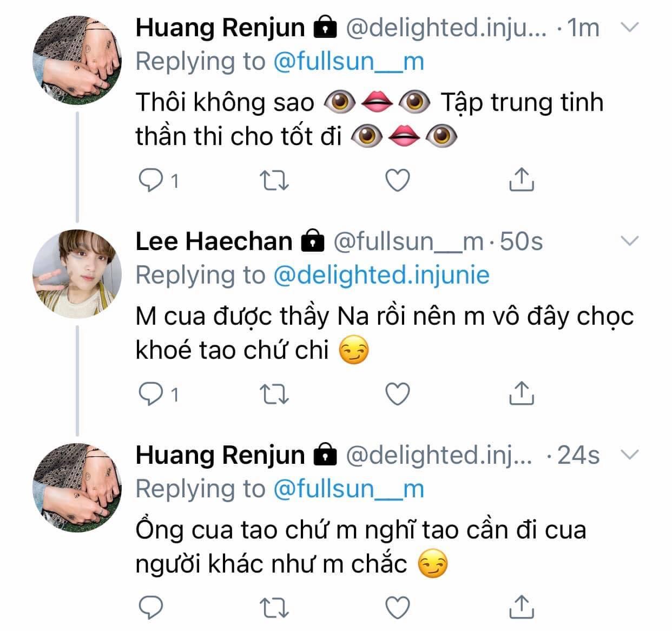Like Renjun's 'Ổng cua tao' tweet
The width and height of the screenshot is (672, 631).
pos(399,607)
